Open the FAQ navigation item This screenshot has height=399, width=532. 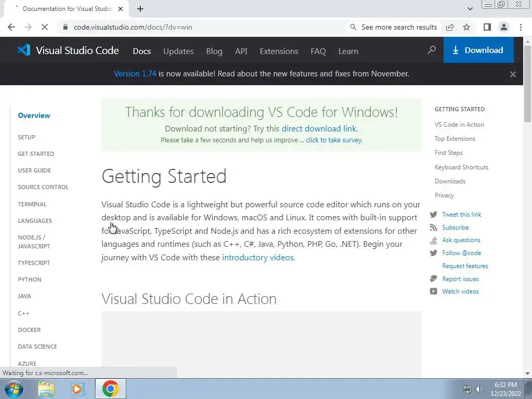318,51
